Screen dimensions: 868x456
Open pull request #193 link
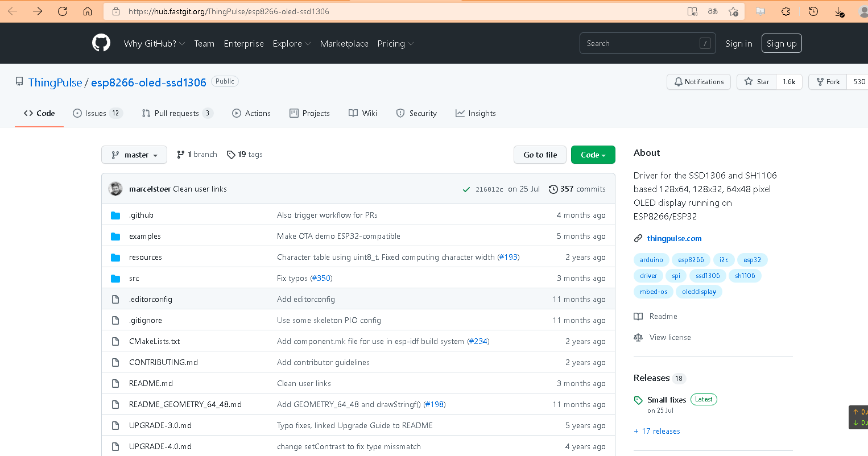pos(509,257)
